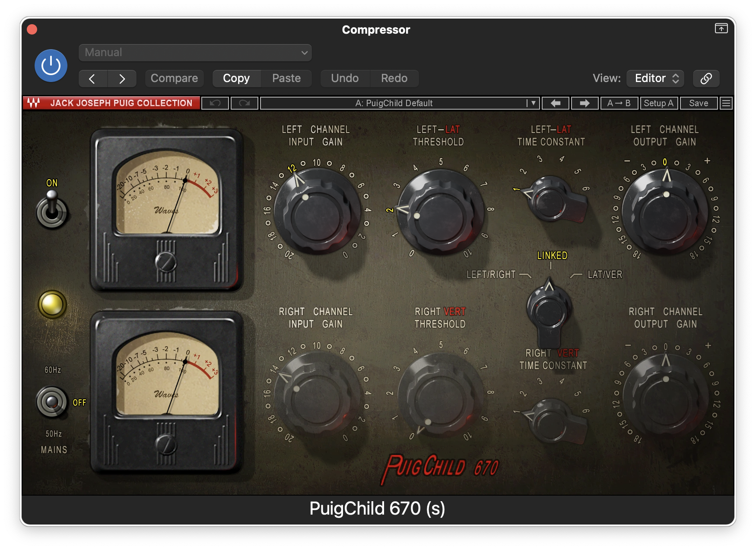Viewport: 756px width, 550px height.
Task: Open the Manual preset dropdown
Action: pos(195,53)
